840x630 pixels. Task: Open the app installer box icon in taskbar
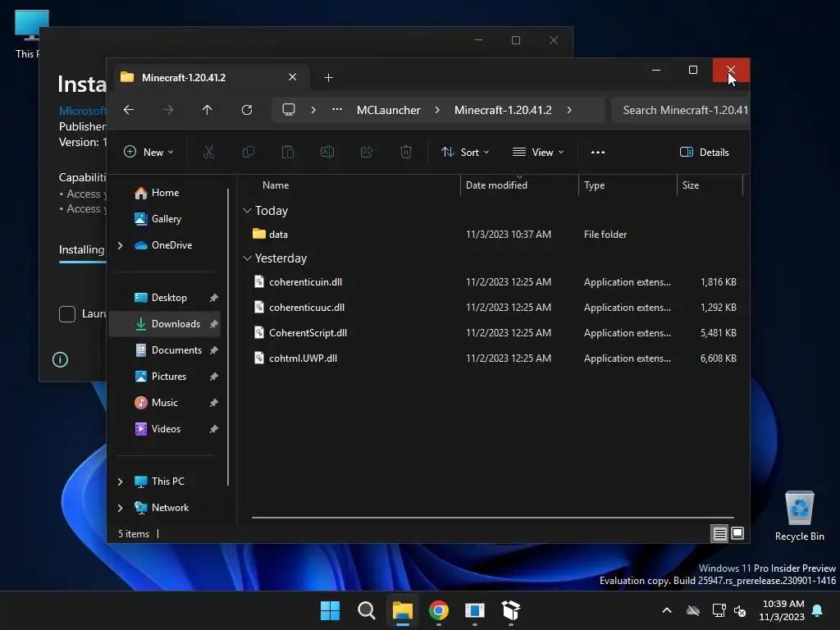(x=511, y=610)
